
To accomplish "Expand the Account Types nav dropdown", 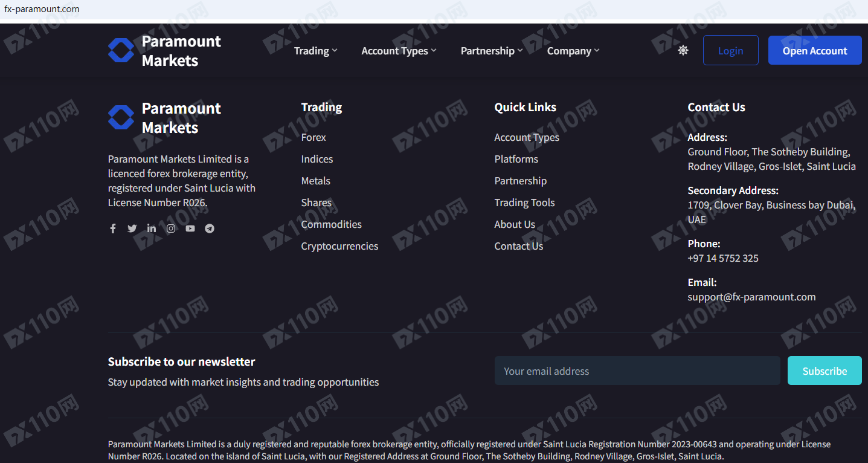I will (x=399, y=51).
